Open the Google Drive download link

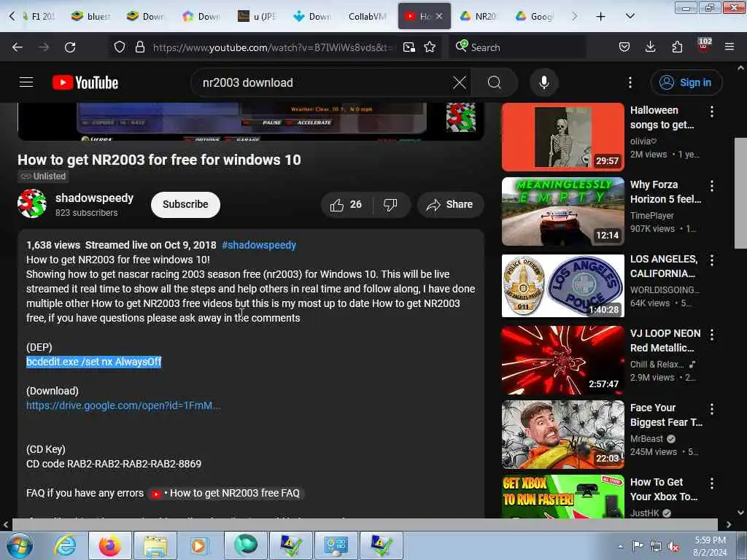pos(123,405)
